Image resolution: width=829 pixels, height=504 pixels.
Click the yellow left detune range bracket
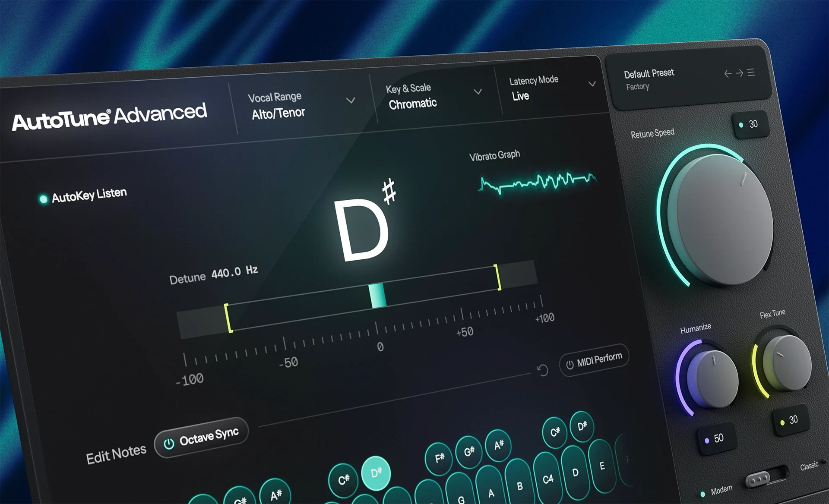pyautogui.click(x=228, y=318)
